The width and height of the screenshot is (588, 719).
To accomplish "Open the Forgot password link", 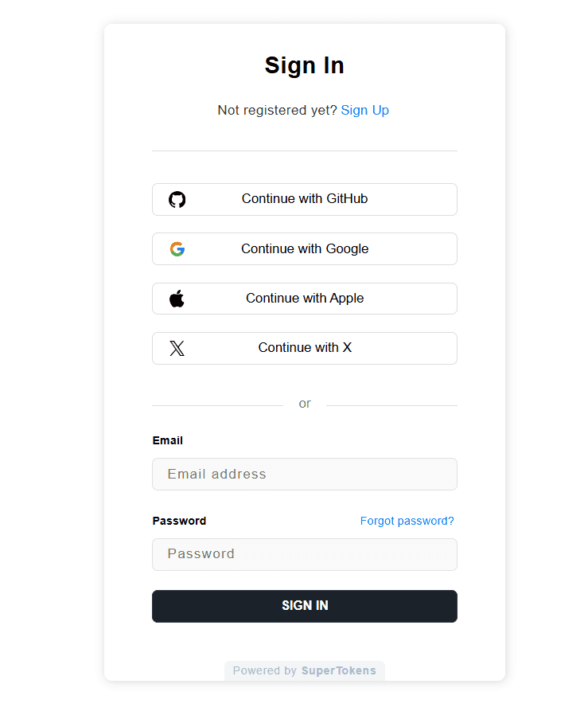I will click(x=407, y=521).
